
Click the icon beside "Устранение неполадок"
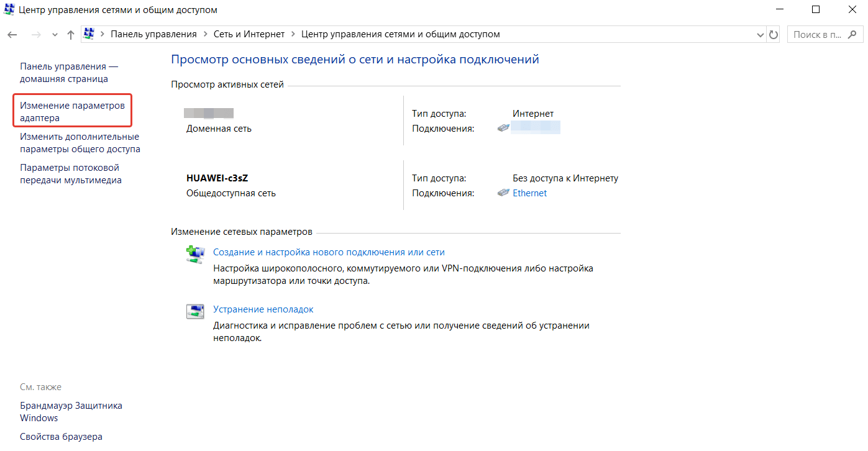pyautogui.click(x=195, y=311)
